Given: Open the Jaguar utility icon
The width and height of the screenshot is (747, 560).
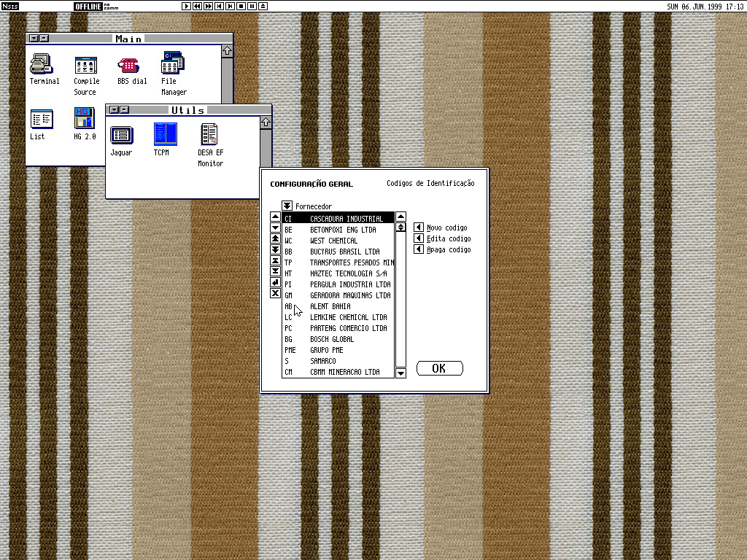Looking at the screenshot, I should (x=121, y=134).
